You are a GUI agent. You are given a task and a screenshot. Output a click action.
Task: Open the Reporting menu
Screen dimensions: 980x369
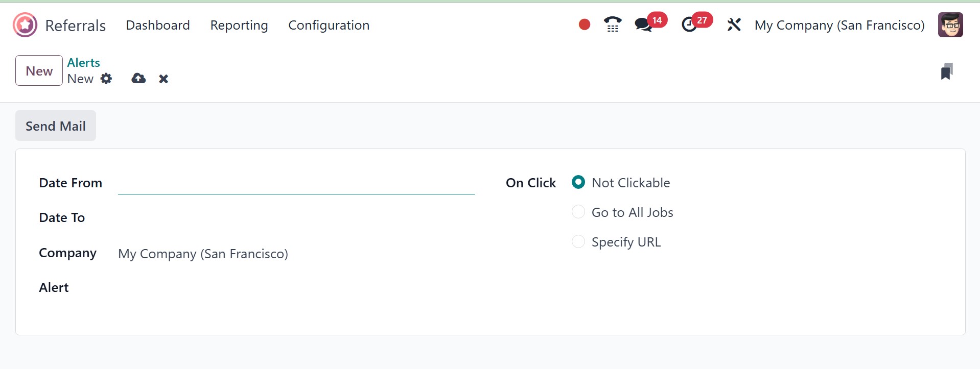[239, 25]
